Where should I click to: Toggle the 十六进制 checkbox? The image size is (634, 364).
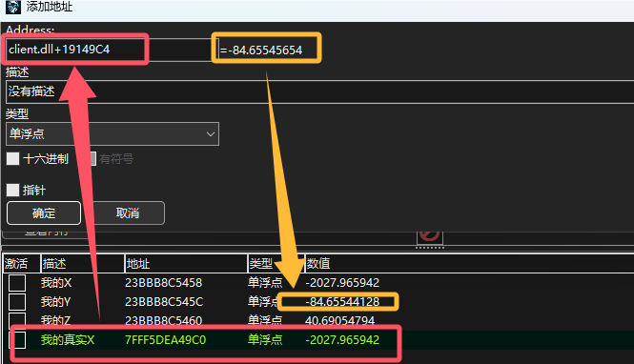click(13, 159)
